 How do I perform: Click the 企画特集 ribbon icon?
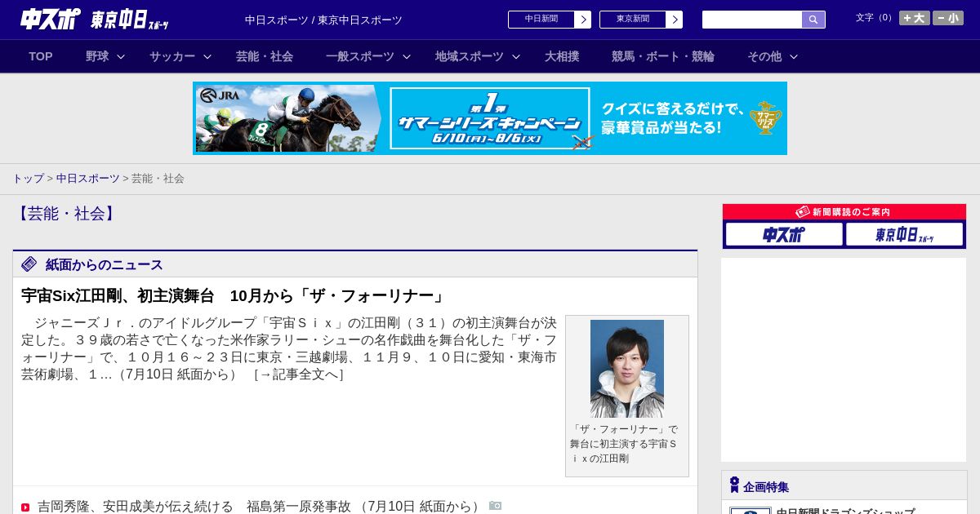[734, 485]
